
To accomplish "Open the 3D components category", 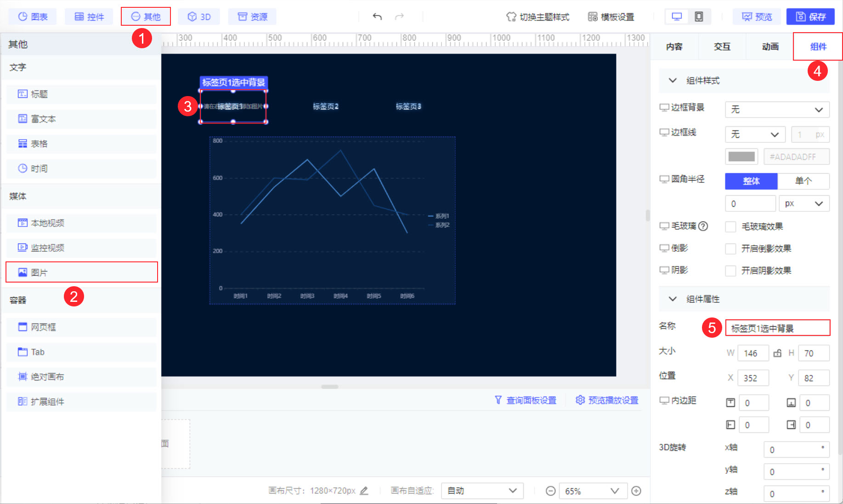I will click(x=199, y=17).
